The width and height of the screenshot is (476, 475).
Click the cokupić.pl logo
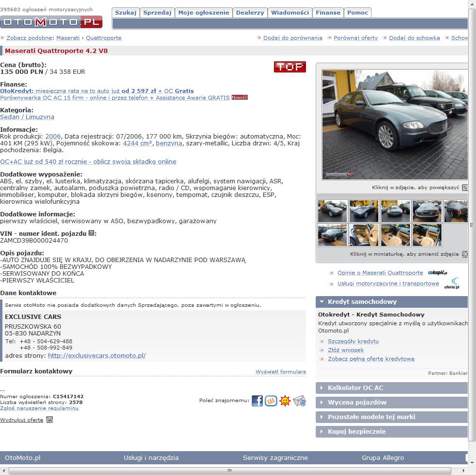pos(438,273)
